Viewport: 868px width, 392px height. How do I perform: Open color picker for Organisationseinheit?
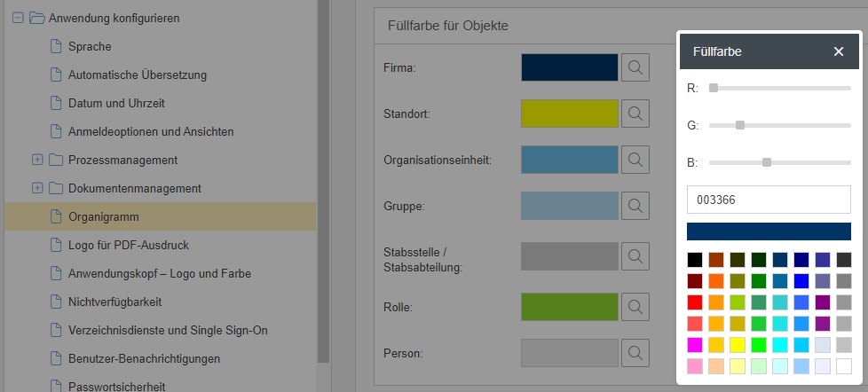click(x=635, y=160)
